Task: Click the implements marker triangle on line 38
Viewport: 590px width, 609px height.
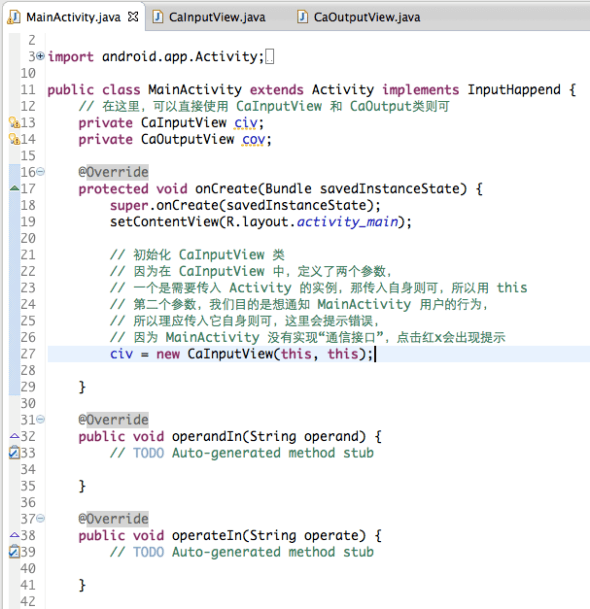Action: pyautogui.click(x=14, y=535)
